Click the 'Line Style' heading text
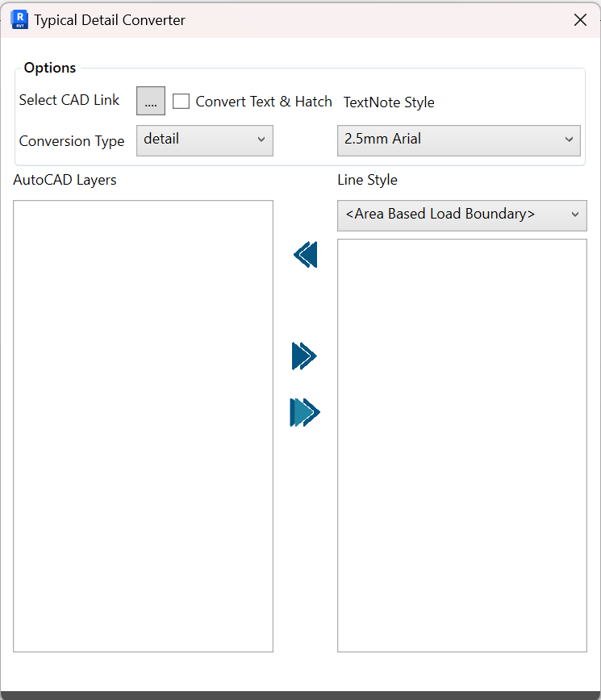This screenshot has width=601, height=700. pos(367,180)
